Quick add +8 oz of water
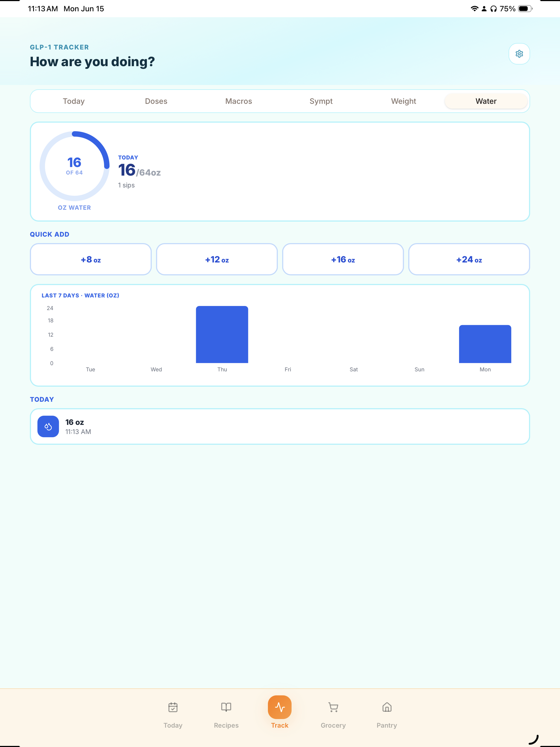Screen dimensions: 560x747 pyautogui.click(x=91, y=259)
